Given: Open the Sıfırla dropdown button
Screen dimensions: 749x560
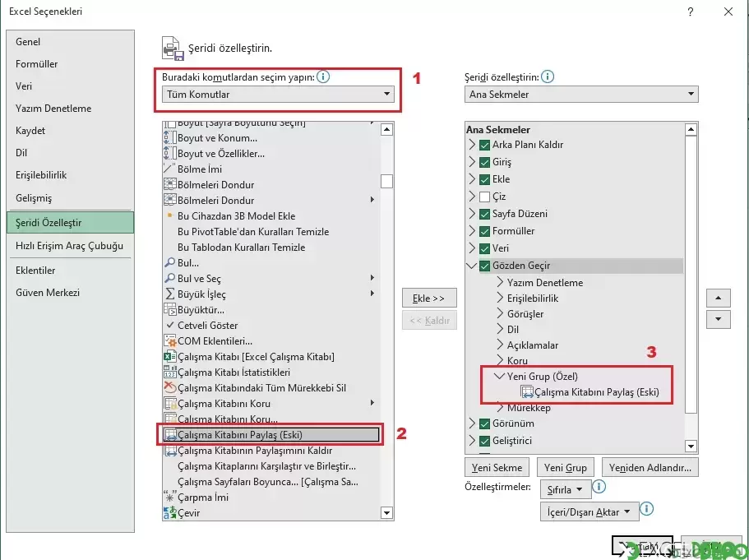Looking at the screenshot, I should coord(566,489).
